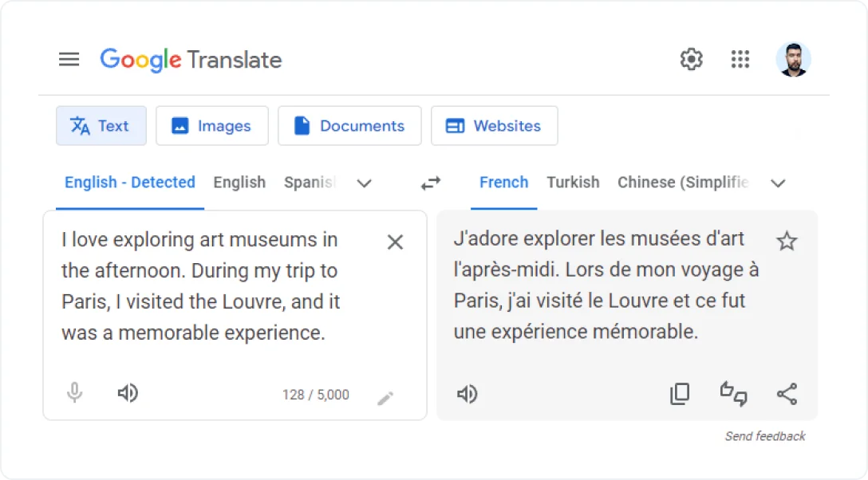This screenshot has width=868, height=480.
Task: Swap source and target languages
Action: 430,183
